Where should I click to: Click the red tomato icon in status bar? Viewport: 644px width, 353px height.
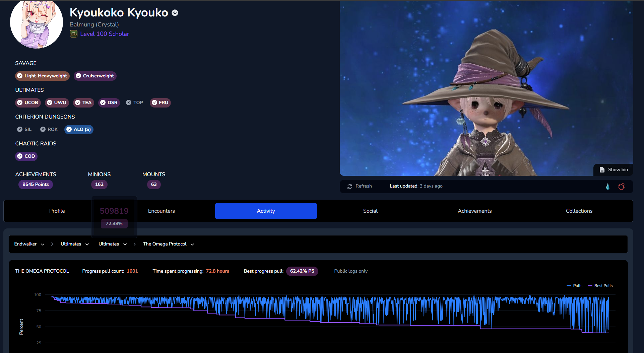click(621, 187)
